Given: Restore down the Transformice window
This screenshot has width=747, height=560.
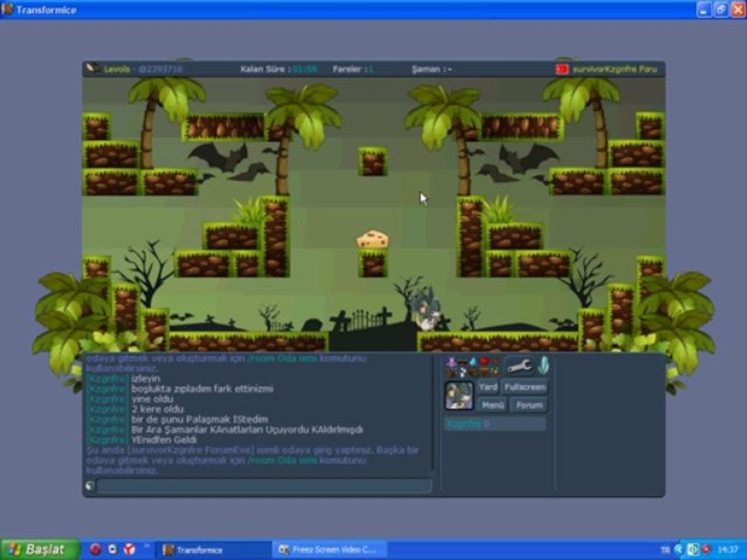Looking at the screenshot, I should tap(721, 9).
